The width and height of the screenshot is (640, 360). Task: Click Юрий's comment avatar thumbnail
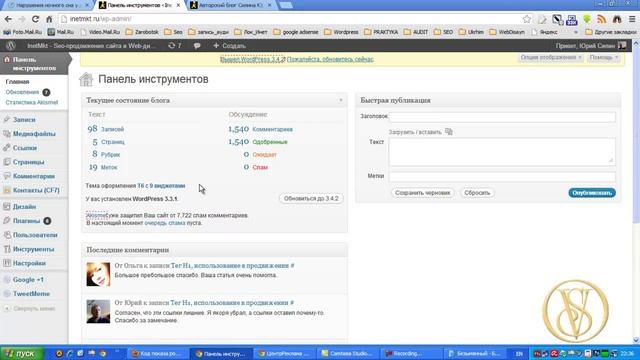tap(98, 311)
